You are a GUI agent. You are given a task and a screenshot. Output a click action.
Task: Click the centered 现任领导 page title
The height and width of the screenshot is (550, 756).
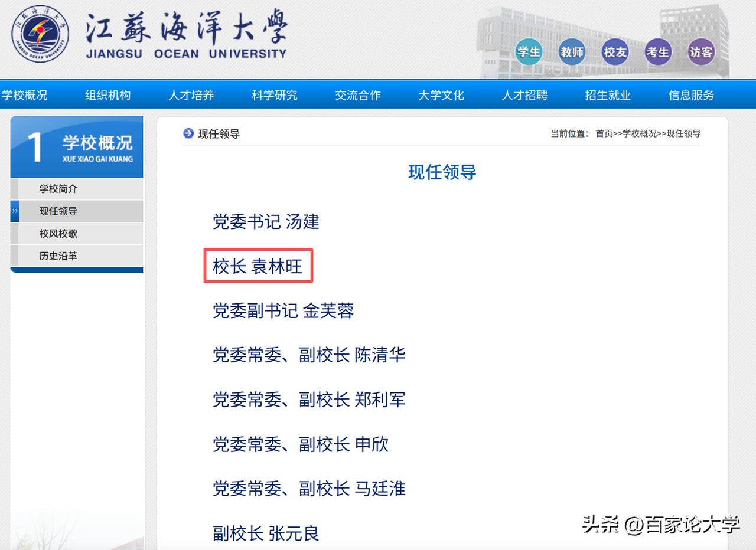(442, 172)
